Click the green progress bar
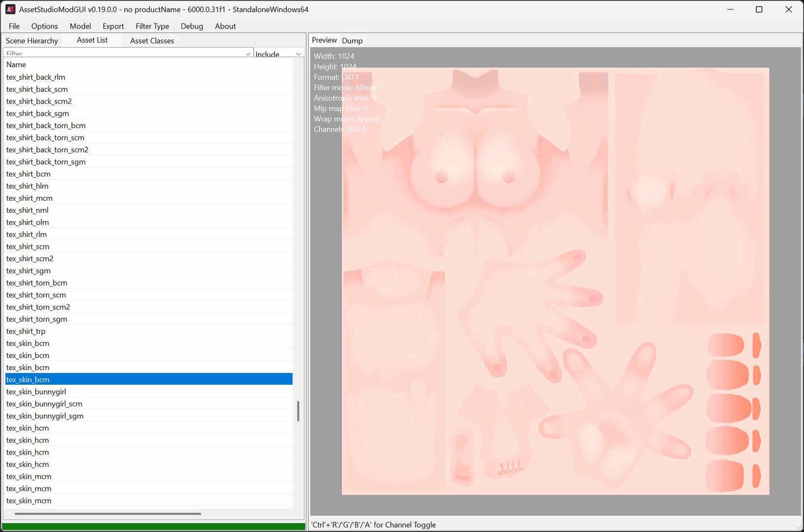 tap(154, 527)
